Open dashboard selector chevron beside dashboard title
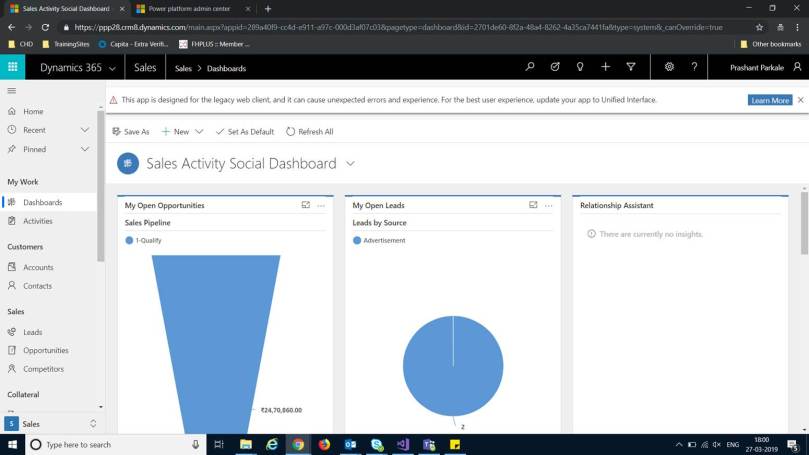809x455 pixels. pos(350,163)
